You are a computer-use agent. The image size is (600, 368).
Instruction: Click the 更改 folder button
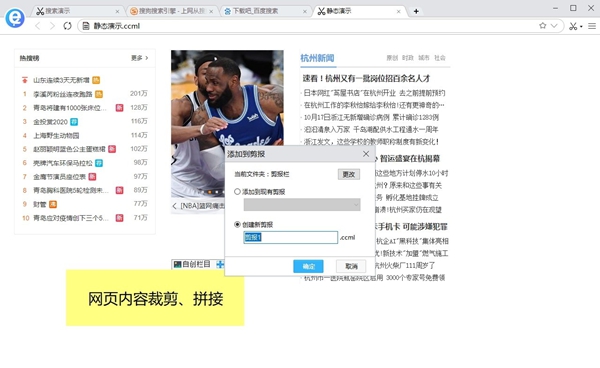(x=349, y=174)
